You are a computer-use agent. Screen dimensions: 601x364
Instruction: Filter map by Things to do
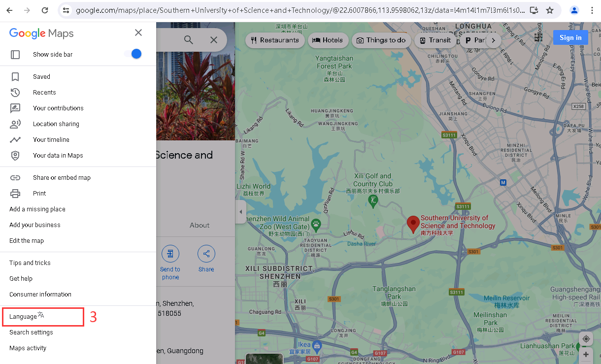tap(381, 40)
